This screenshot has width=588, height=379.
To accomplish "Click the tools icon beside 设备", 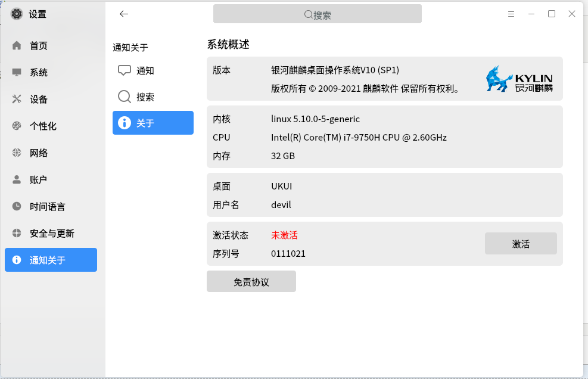I will point(17,99).
